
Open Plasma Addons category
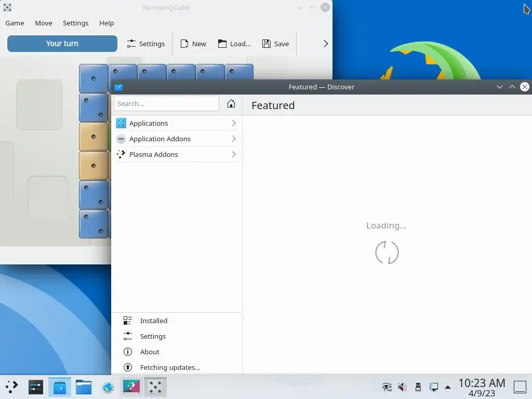(176, 154)
